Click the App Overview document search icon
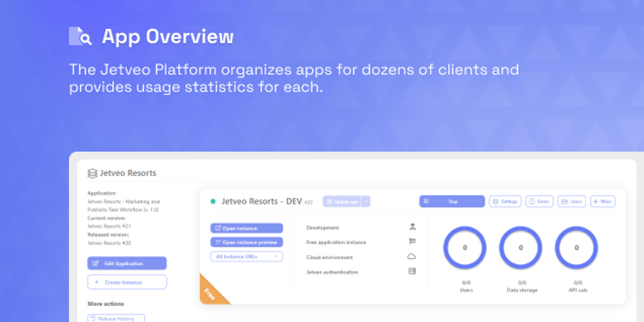Screen dimensions: 644x322 tap(80, 36)
